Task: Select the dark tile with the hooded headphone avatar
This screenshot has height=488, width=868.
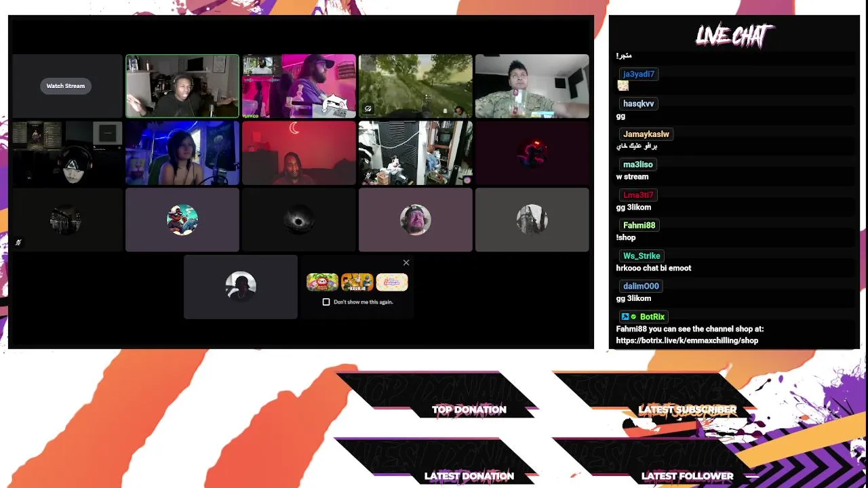Action: 66,153
